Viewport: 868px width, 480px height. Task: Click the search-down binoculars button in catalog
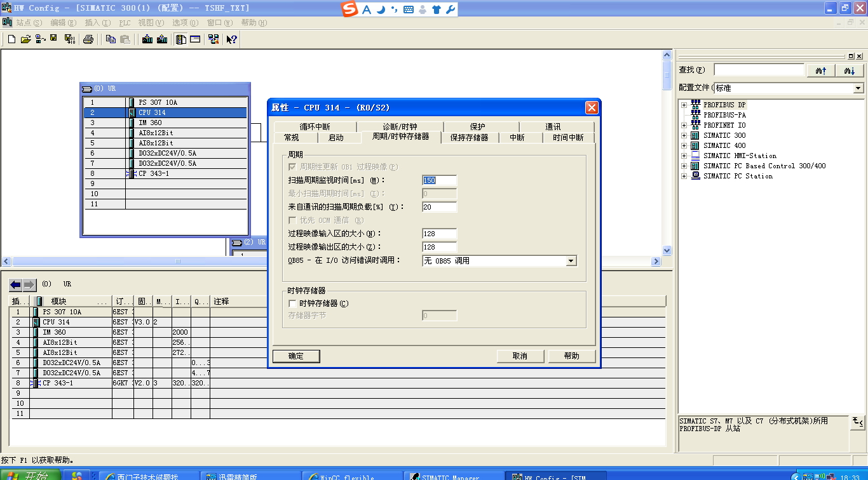(x=849, y=70)
